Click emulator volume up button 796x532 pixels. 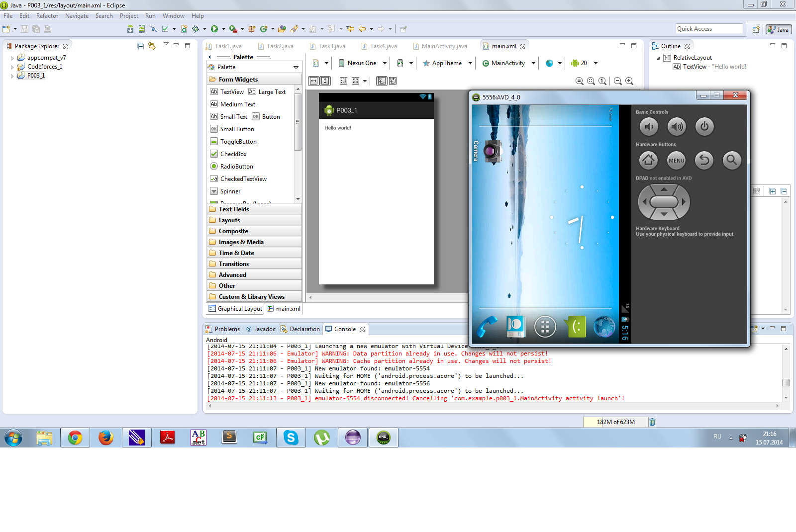coord(677,127)
